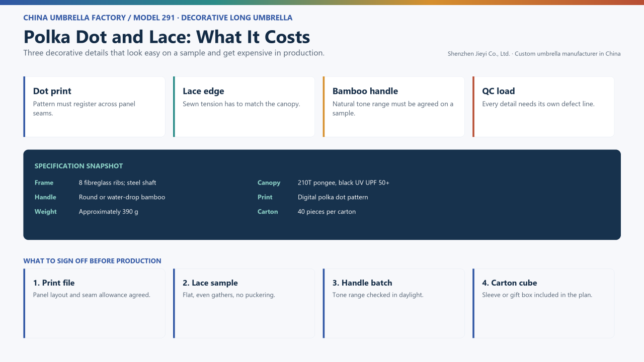The height and width of the screenshot is (362, 644).
Task: Select the "Bamboo handle" card heading
Action: (x=365, y=91)
